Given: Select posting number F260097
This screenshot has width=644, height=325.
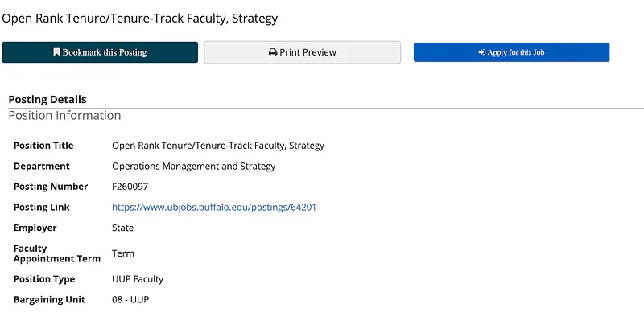Looking at the screenshot, I should click(130, 187).
